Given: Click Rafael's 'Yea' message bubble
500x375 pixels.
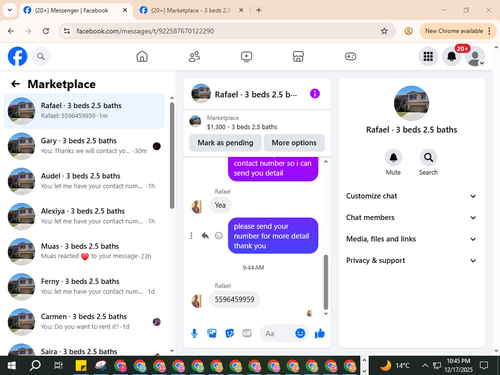Looking at the screenshot, I should (220, 205).
